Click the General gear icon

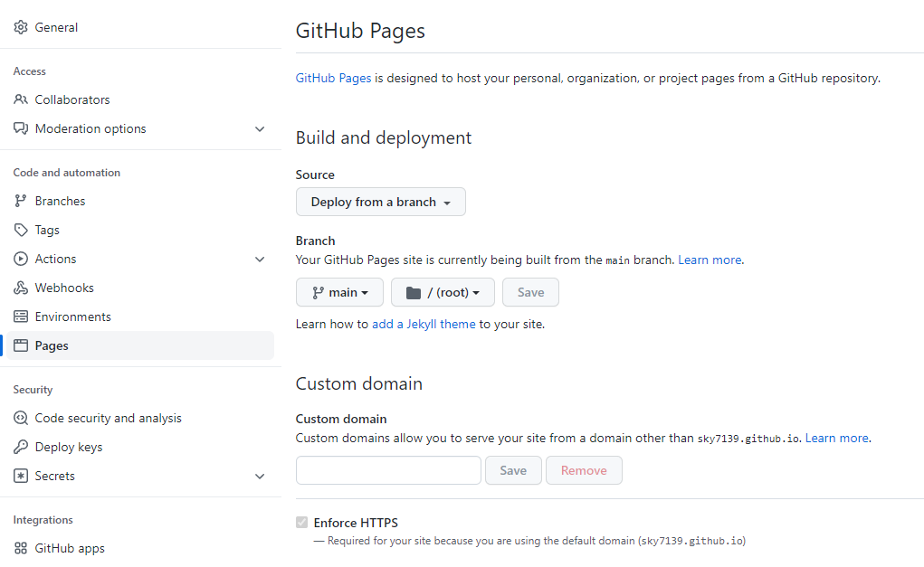(x=21, y=27)
